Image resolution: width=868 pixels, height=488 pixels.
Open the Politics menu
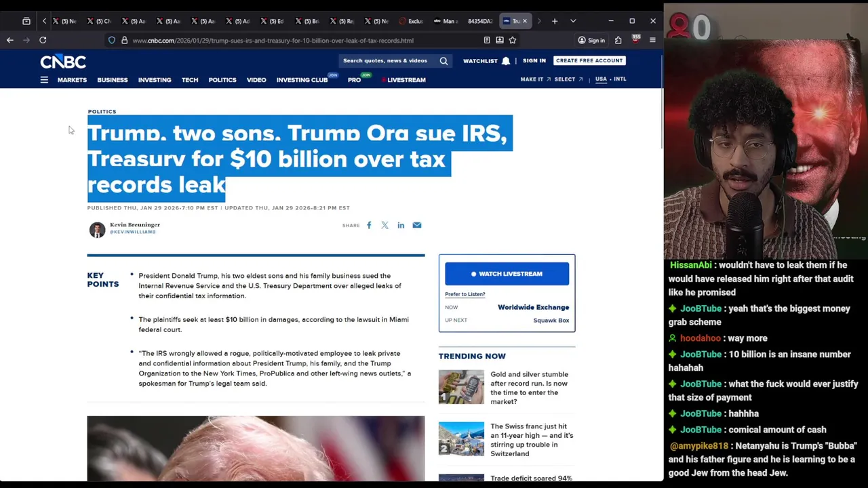(x=222, y=80)
